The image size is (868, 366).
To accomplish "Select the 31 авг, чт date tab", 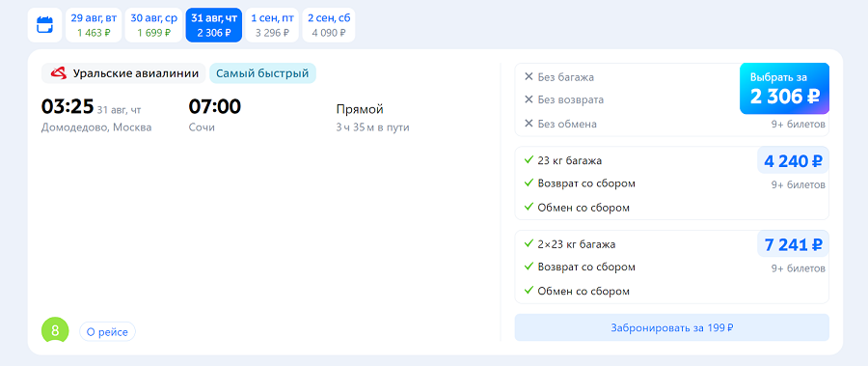I will pos(214,25).
